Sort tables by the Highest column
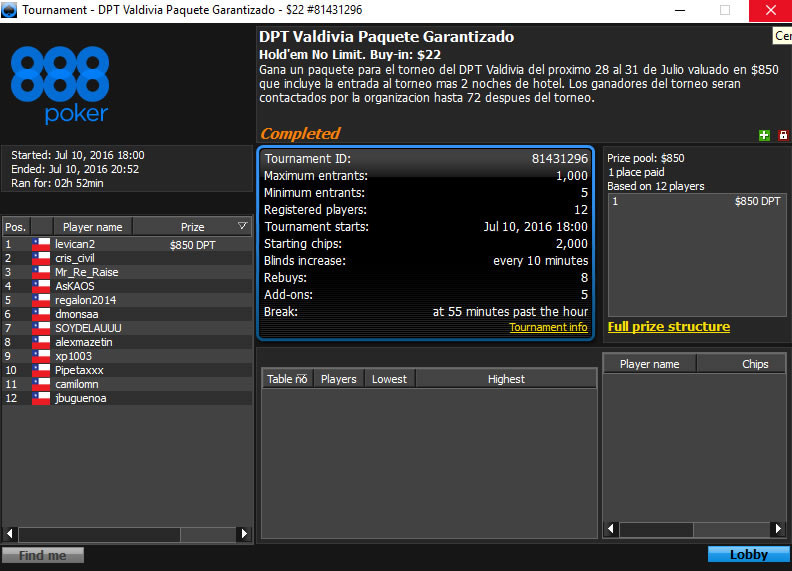Screen dimensions: 792x571 click(x=506, y=379)
